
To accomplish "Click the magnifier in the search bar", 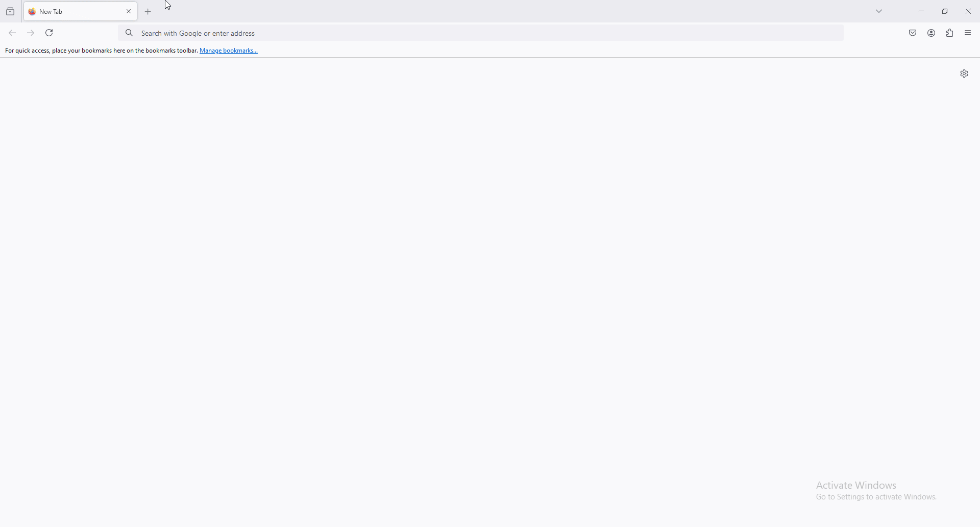I will [129, 32].
